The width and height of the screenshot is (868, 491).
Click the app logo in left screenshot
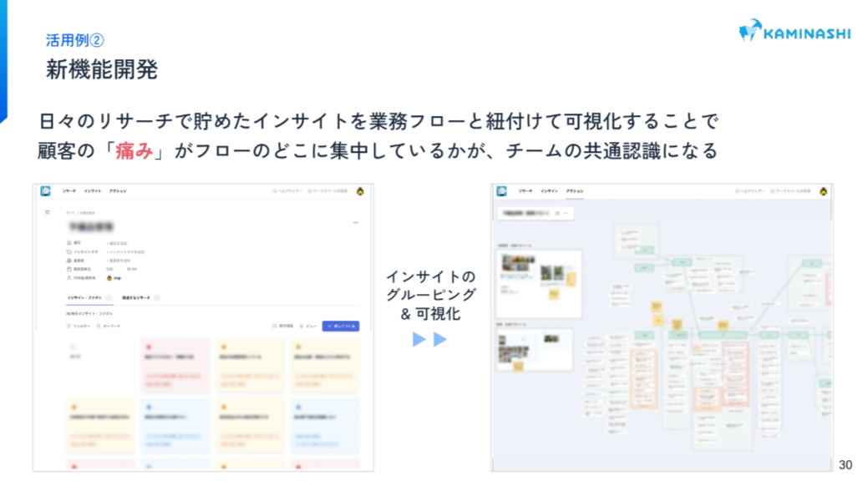[x=45, y=191]
